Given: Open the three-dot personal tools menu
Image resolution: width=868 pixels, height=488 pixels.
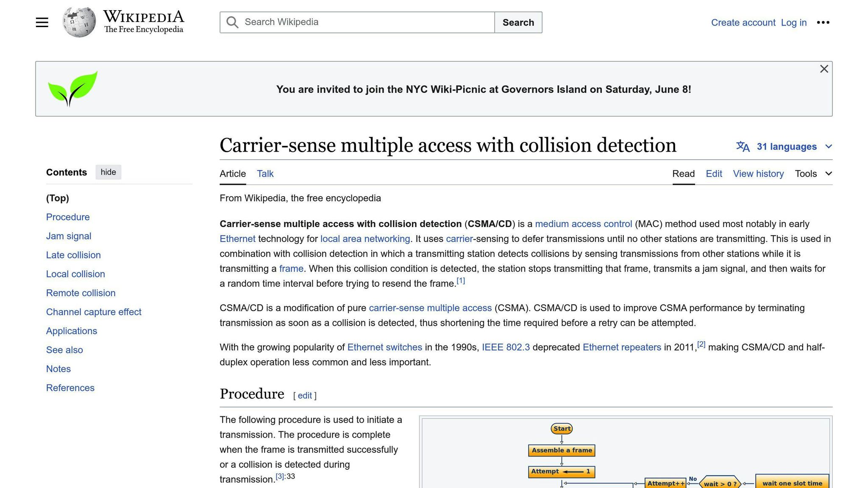Looking at the screenshot, I should pyautogui.click(x=823, y=22).
